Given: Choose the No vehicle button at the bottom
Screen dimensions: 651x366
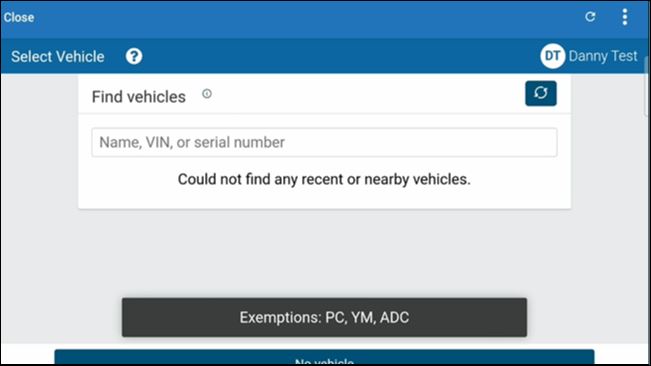Looking at the screenshot, I should 324,357.
